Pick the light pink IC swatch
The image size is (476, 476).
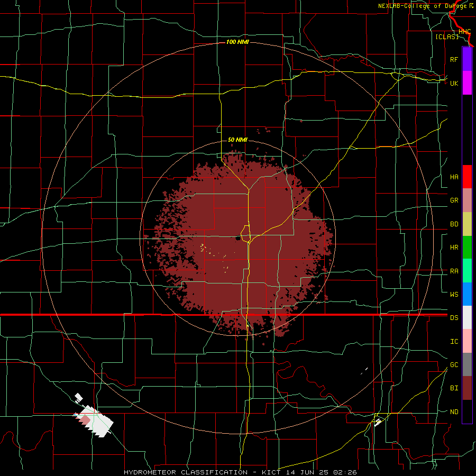467,341
